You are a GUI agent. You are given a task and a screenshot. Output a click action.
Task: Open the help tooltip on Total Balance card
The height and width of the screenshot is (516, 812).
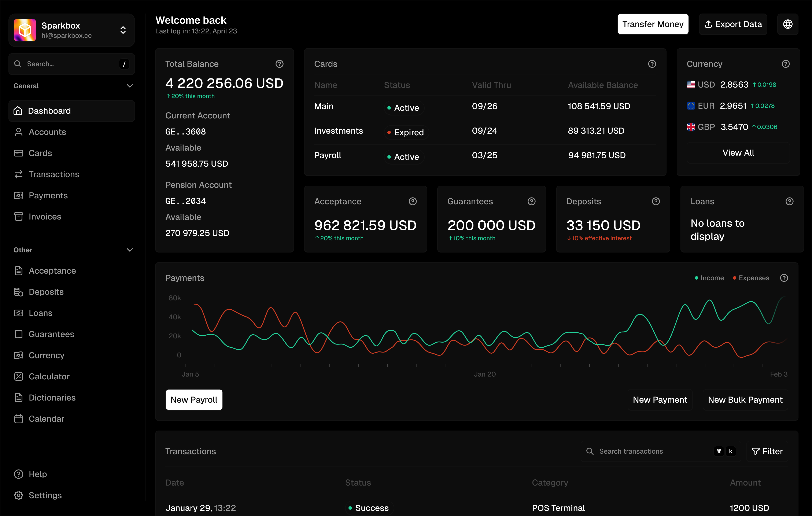coord(280,64)
